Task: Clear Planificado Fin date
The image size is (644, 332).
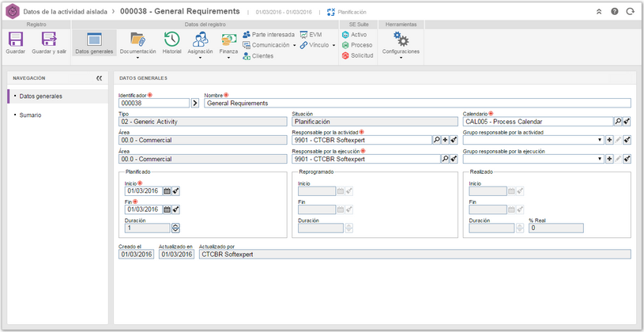Action: click(175, 209)
